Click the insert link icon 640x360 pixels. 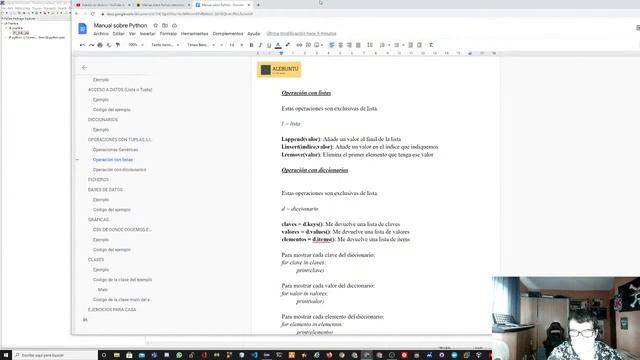coord(299,45)
